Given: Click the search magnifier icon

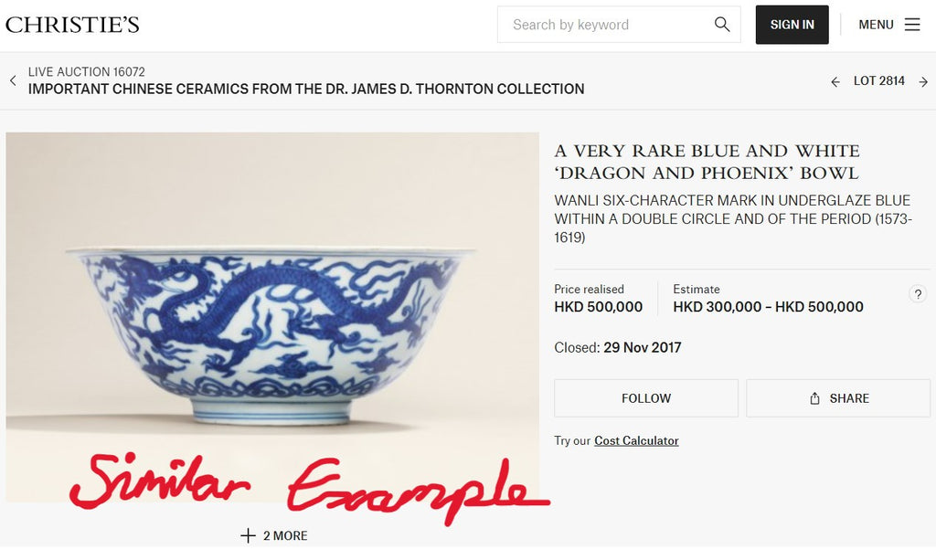Looking at the screenshot, I should (722, 25).
